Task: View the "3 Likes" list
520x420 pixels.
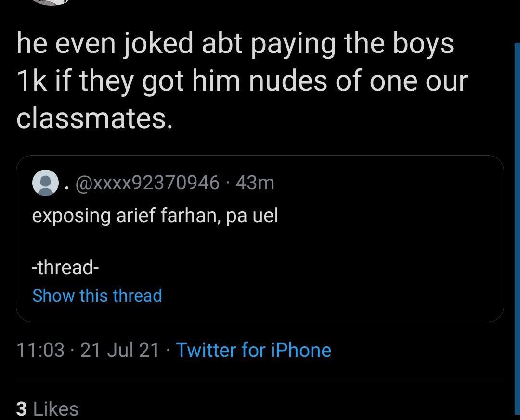Action: 47,408
